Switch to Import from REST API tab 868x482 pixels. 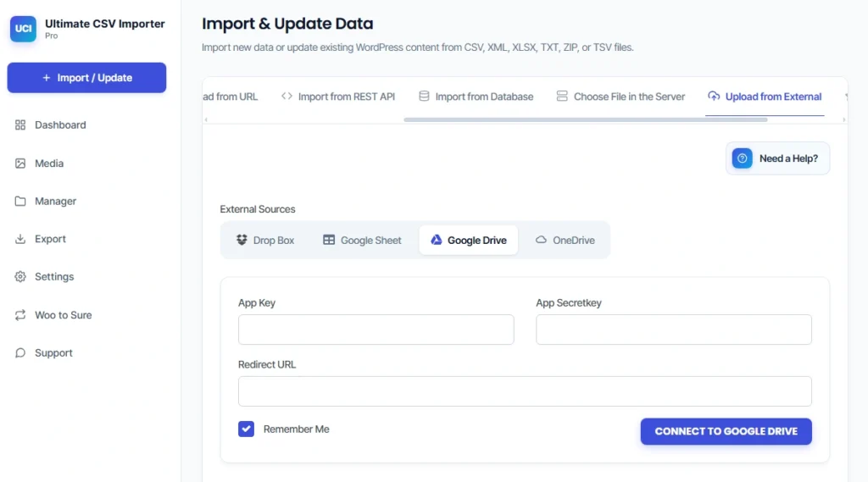338,97
